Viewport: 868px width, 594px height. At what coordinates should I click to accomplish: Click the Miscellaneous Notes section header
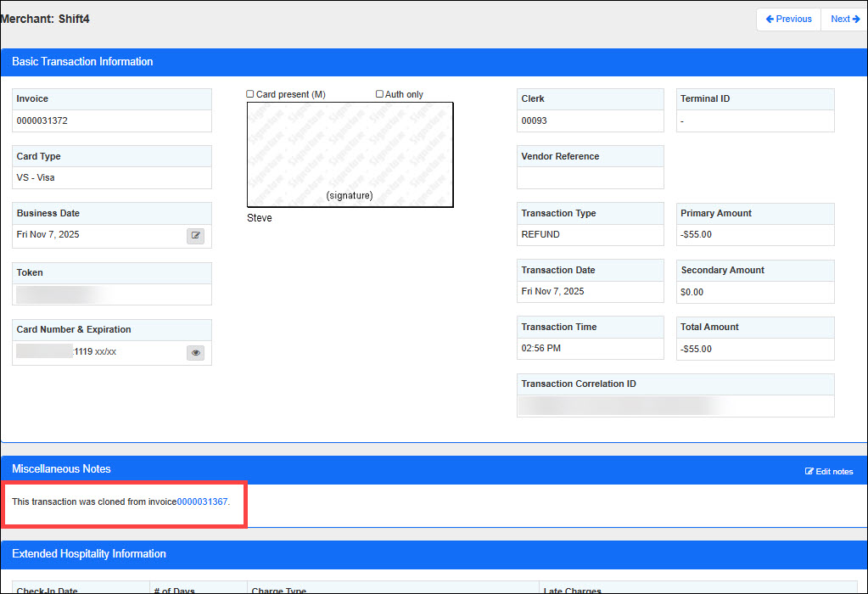61,469
